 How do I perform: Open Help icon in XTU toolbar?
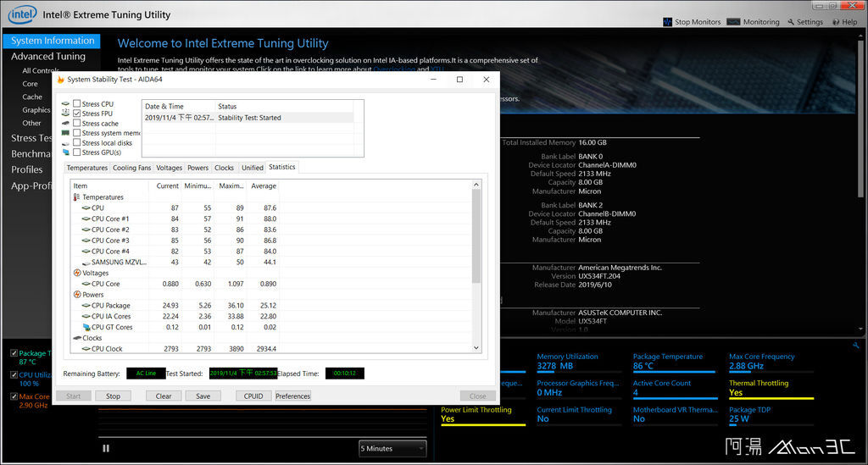point(836,22)
